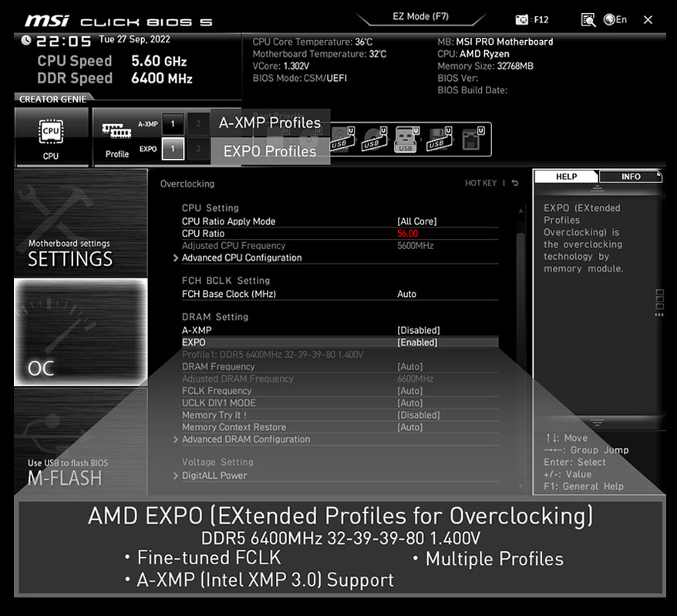Screen dimensions: 677x616
Task: Switch to the INFO tab
Action: pyautogui.click(x=630, y=177)
